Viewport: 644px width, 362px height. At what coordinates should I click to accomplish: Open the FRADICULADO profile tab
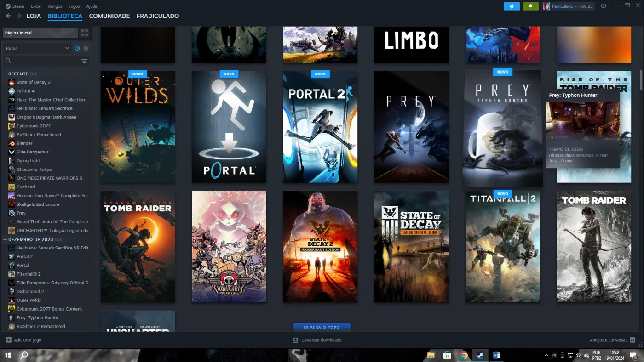158,16
